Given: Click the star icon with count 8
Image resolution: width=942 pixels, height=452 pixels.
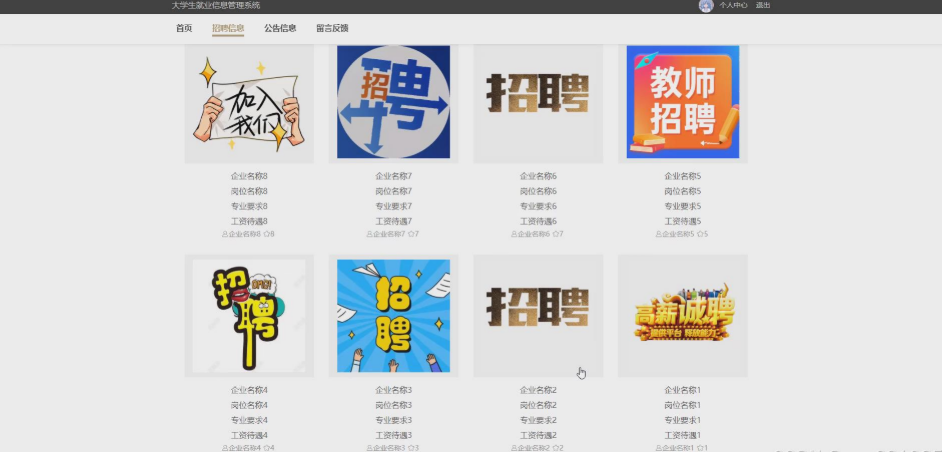Looking at the screenshot, I should pos(266,234).
